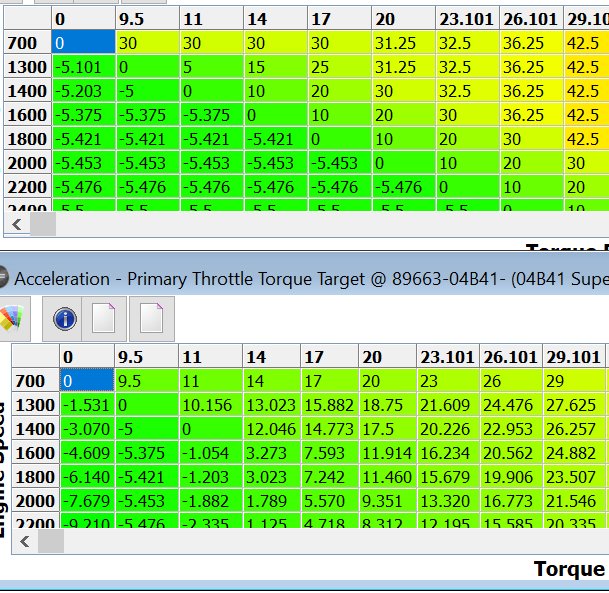Click the 13.023 cell in the Acceleration table
609x593 pixels.
point(271,405)
